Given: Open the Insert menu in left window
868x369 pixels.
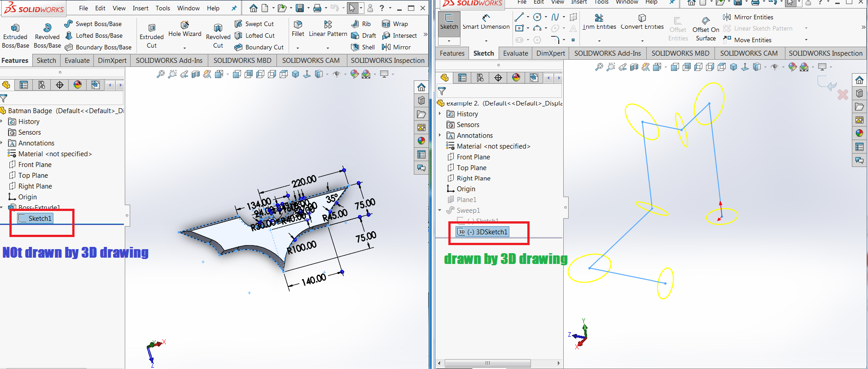Looking at the screenshot, I should [x=140, y=8].
